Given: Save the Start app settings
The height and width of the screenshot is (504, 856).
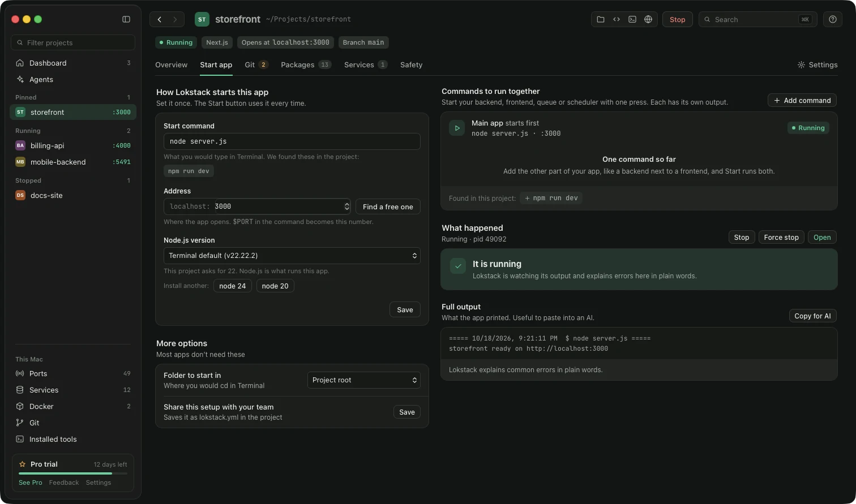Looking at the screenshot, I should 405,309.
